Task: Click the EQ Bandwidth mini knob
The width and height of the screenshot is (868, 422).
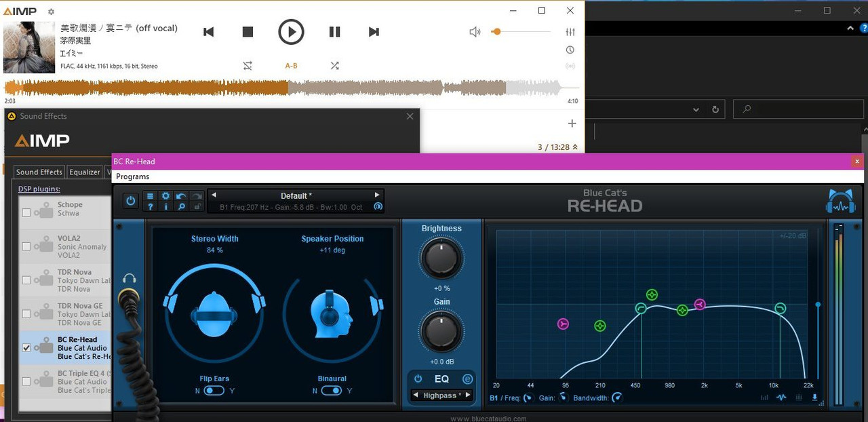Action: click(616, 398)
